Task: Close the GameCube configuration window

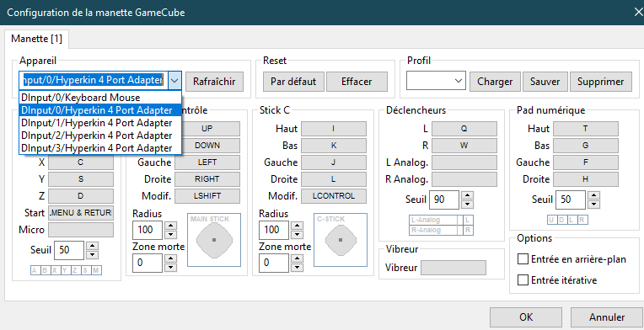Action: tap(639, 12)
